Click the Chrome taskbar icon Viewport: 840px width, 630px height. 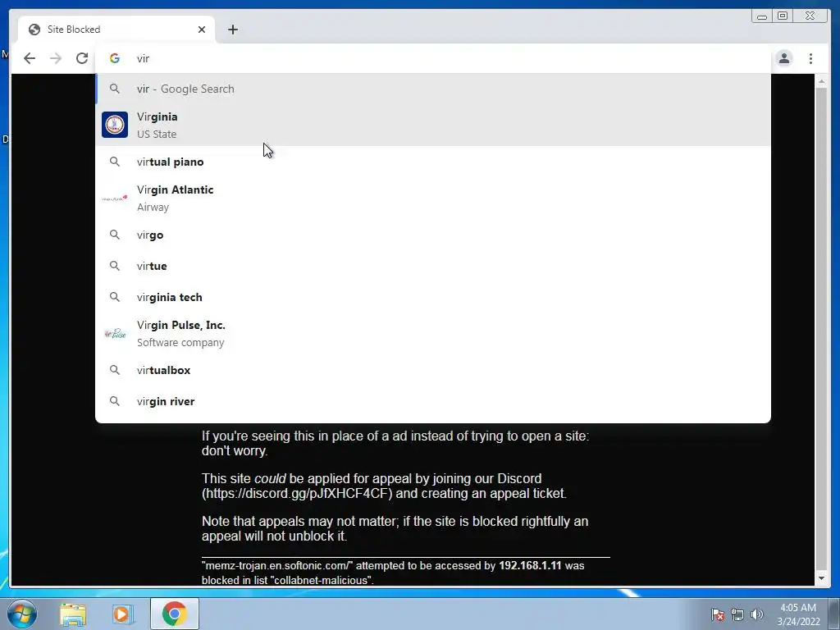pyautogui.click(x=174, y=614)
